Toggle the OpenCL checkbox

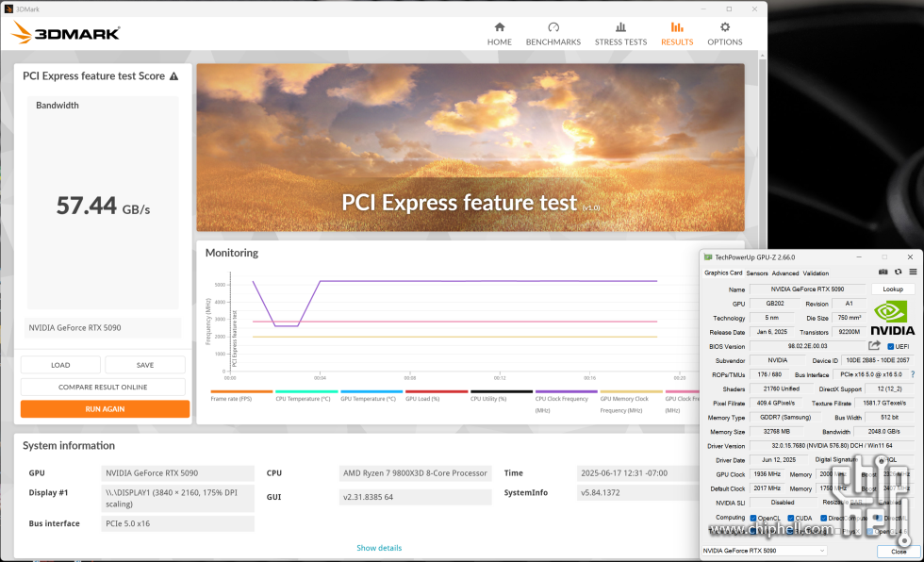pos(753,519)
